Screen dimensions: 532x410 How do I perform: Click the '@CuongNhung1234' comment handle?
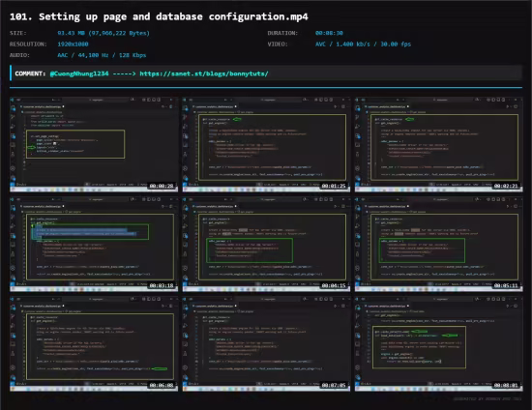click(79, 73)
